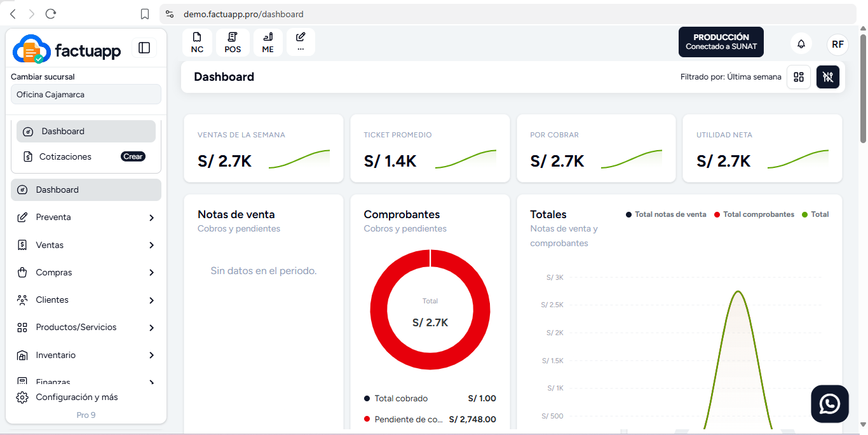This screenshot has width=868, height=435.
Task: Select the main Dashboard menu item
Action: click(86, 190)
